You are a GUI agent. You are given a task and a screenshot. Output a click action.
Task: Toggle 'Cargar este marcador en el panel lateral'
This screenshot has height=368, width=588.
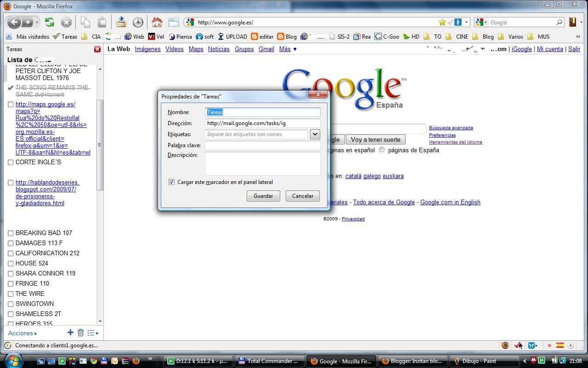171,182
